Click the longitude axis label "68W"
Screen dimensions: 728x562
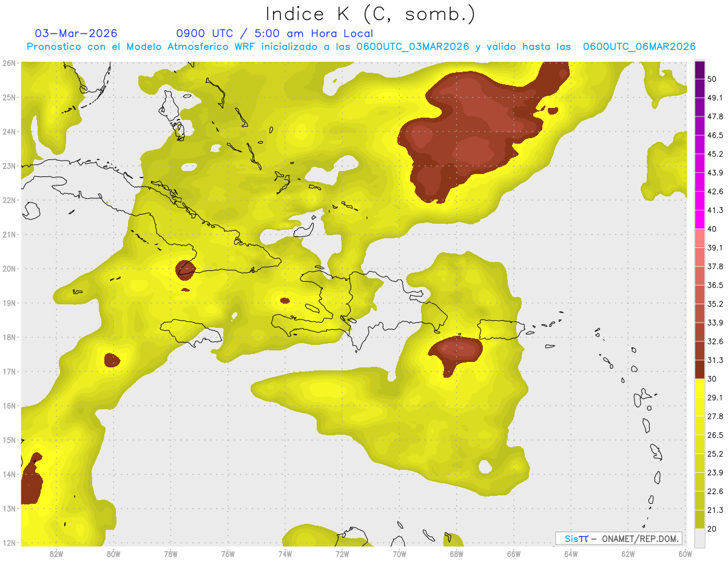(x=456, y=554)
